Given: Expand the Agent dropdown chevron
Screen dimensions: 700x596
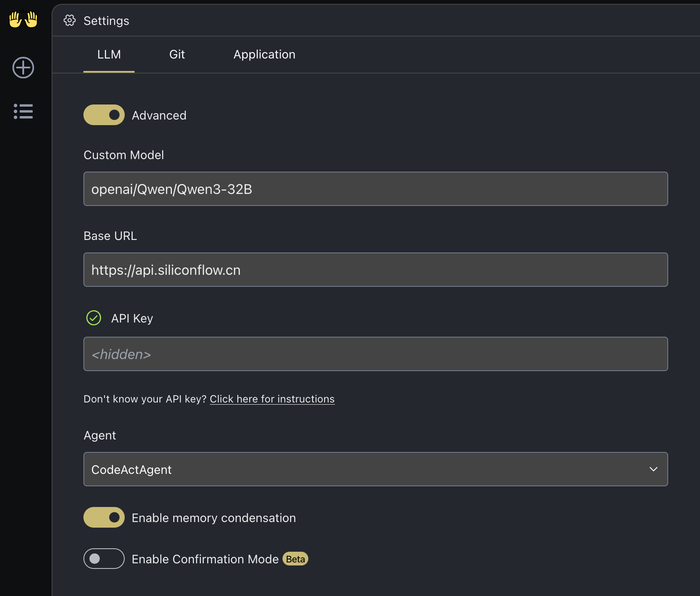Looking at the screenshot, I should coord(654,469).
